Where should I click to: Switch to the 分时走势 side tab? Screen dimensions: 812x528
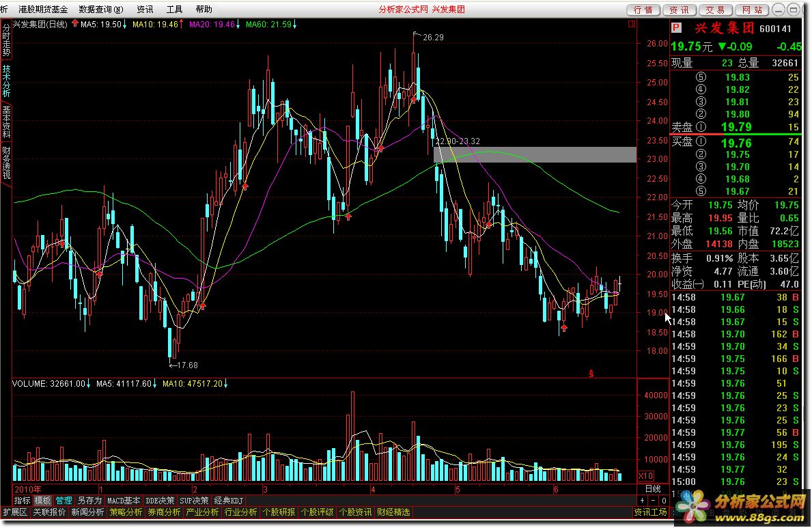click(x=6, y=40)
